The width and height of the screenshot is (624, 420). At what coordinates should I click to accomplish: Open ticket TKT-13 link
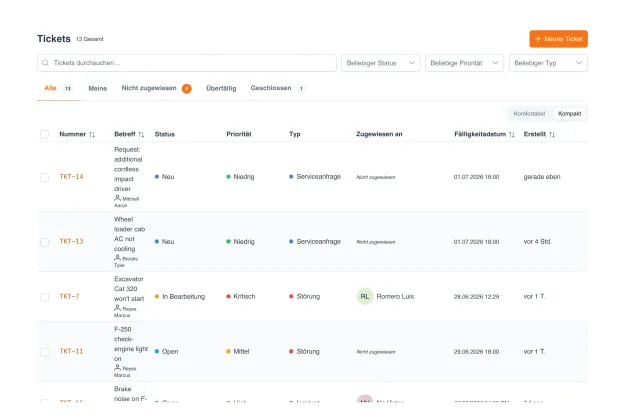tap(71, 241)
